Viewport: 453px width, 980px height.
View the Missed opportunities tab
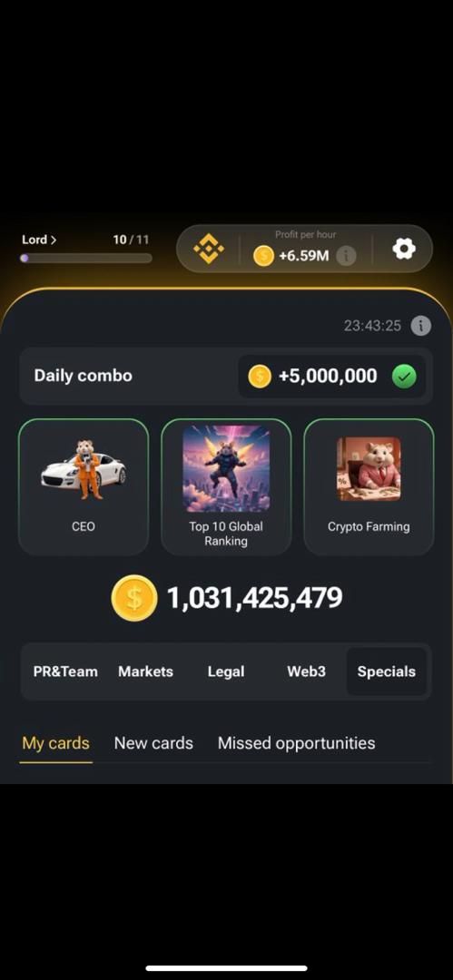pyautogui.click(x=297, y=743)
